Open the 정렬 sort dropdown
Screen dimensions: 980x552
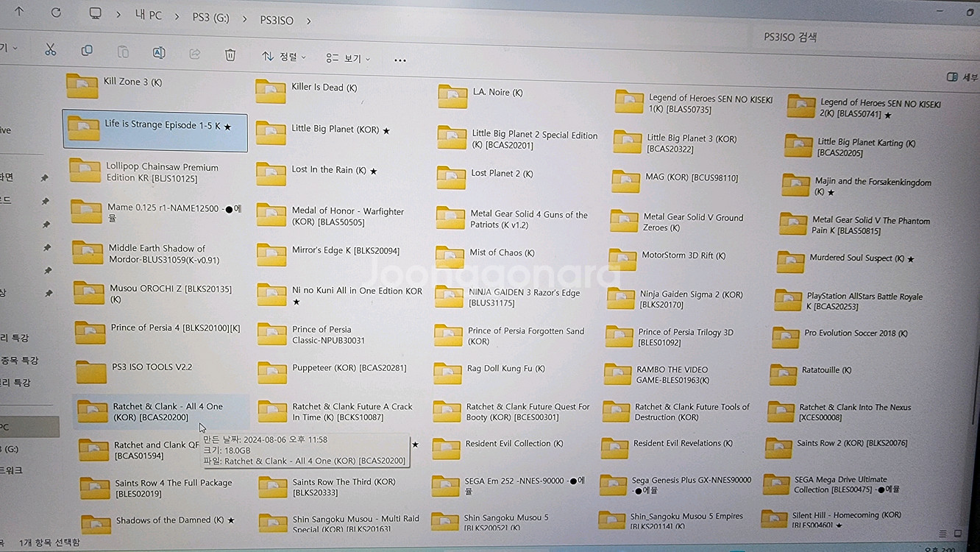coord(283,57)
